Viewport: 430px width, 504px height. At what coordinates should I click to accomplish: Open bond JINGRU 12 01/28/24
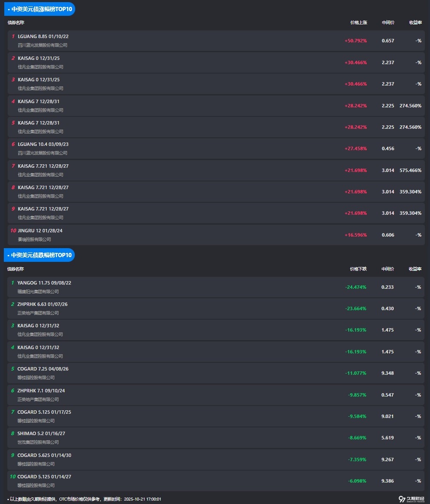pyautogui.click(x=40, y=231)
